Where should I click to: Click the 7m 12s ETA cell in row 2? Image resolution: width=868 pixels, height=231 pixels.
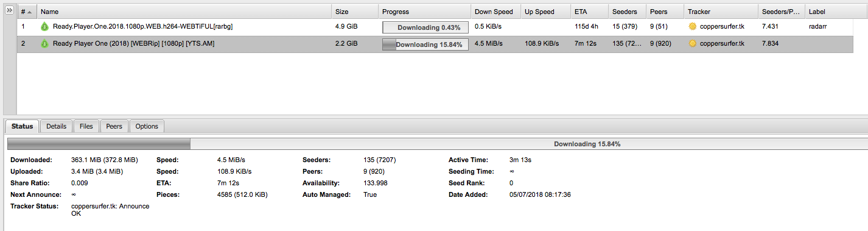pos(585,44)
